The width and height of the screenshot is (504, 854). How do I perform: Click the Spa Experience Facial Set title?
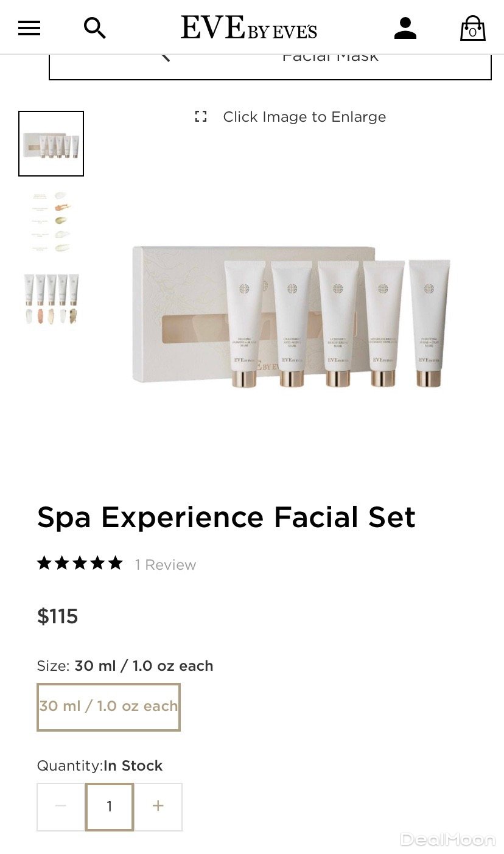click(226, 517)
